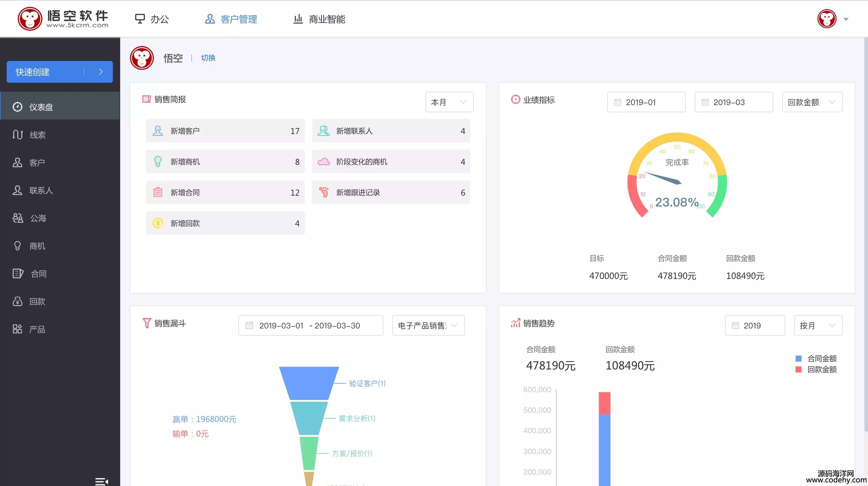The height and width of the screenshot is (486, 868).
Task: Expand the user account dropdown arrow
Action: [x=846, y=19]
